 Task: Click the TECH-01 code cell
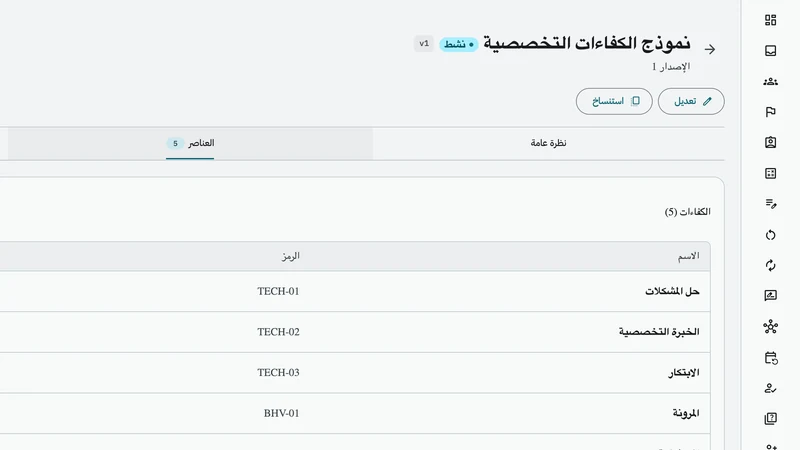pyautogui.click(x=278, y=291)
